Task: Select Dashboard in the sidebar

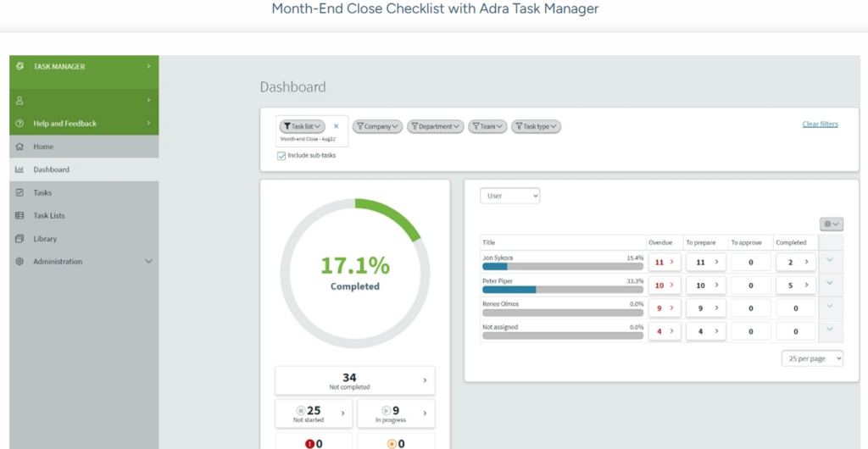Action: [51, 169]
